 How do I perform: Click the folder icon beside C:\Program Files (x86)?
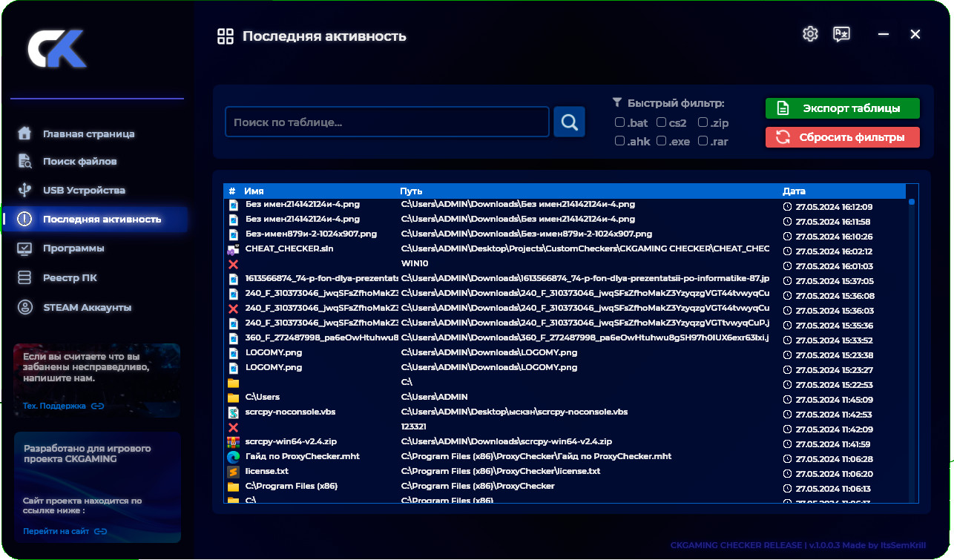(233, 487)
